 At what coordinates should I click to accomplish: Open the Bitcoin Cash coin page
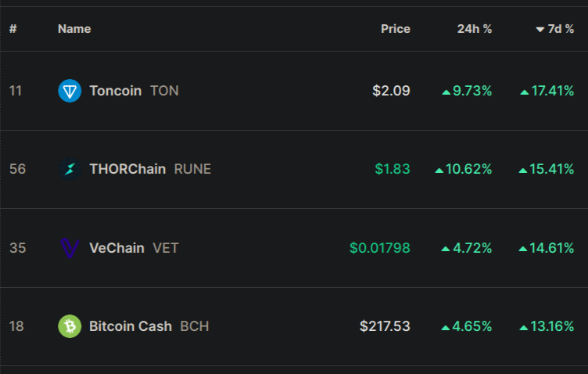131,326
